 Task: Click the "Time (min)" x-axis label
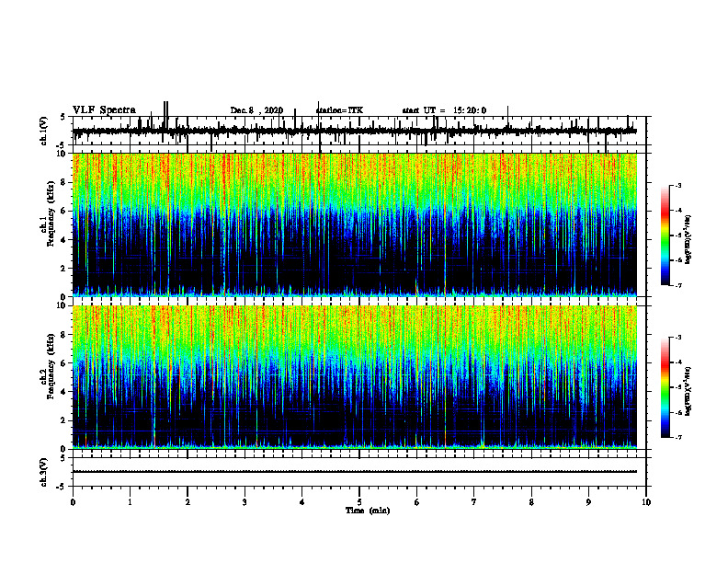(x=368, y=511)
